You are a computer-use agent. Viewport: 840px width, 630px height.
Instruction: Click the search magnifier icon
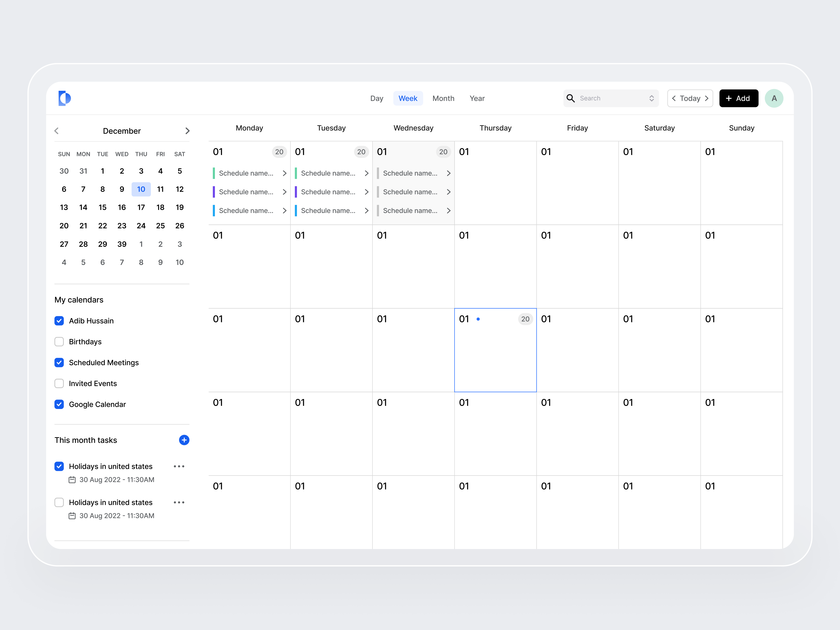[571, 98]
